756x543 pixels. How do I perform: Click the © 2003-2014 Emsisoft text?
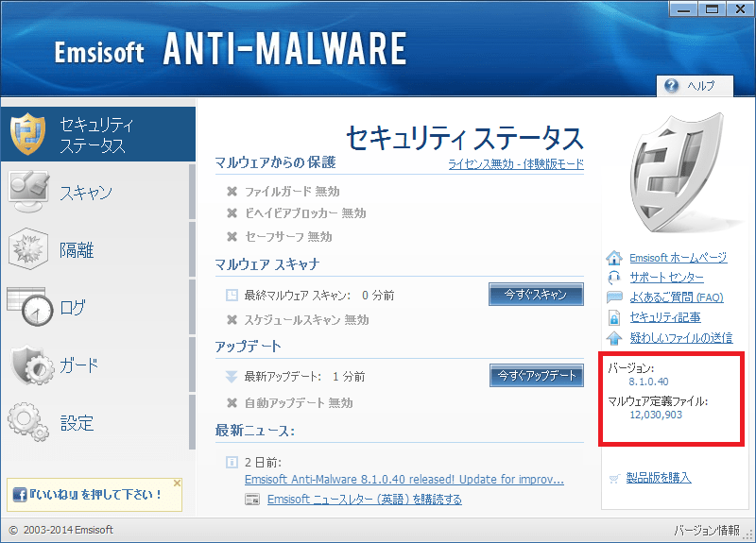(61, 530)
